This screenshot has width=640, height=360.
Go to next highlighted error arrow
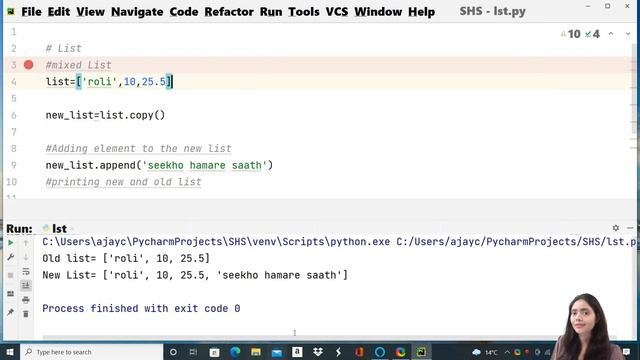[x=628, y=34]
